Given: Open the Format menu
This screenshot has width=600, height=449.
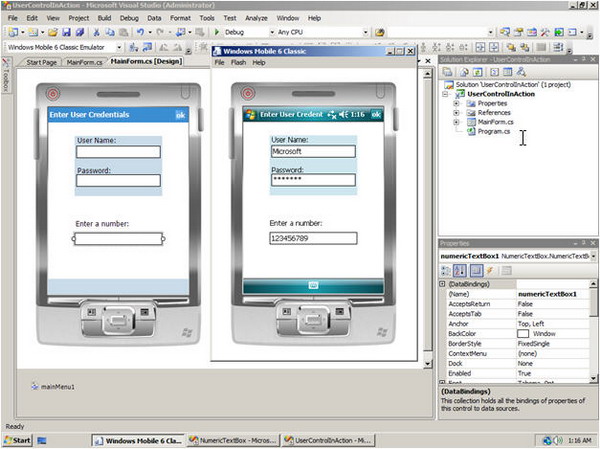Looking at the screenshot, I should pos(180,18).
